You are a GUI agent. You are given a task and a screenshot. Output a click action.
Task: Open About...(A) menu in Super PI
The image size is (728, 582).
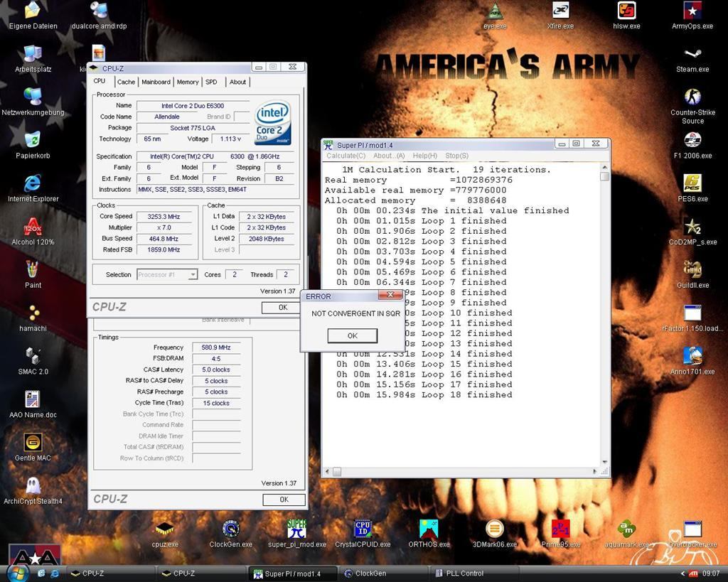[389, 156]
